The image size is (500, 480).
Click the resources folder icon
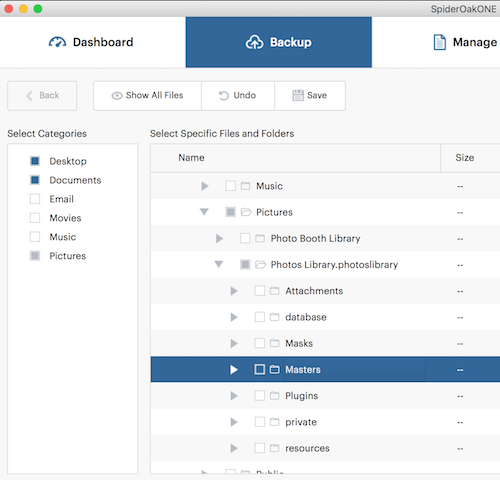274,448
